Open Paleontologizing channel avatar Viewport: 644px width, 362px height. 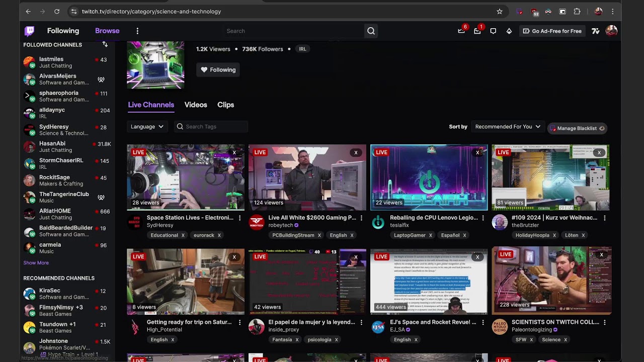click(500, 326)
